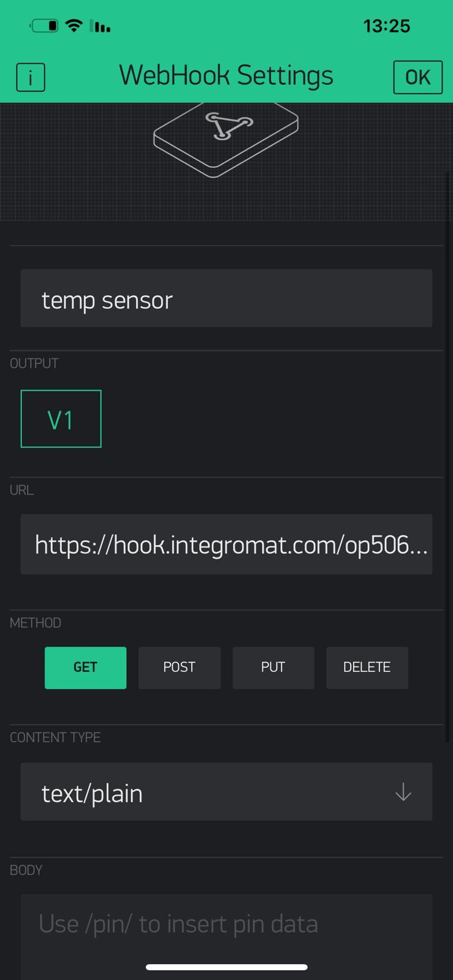
Task: Edit the hook.integromat.com URL field
Action: coord(226,545)
